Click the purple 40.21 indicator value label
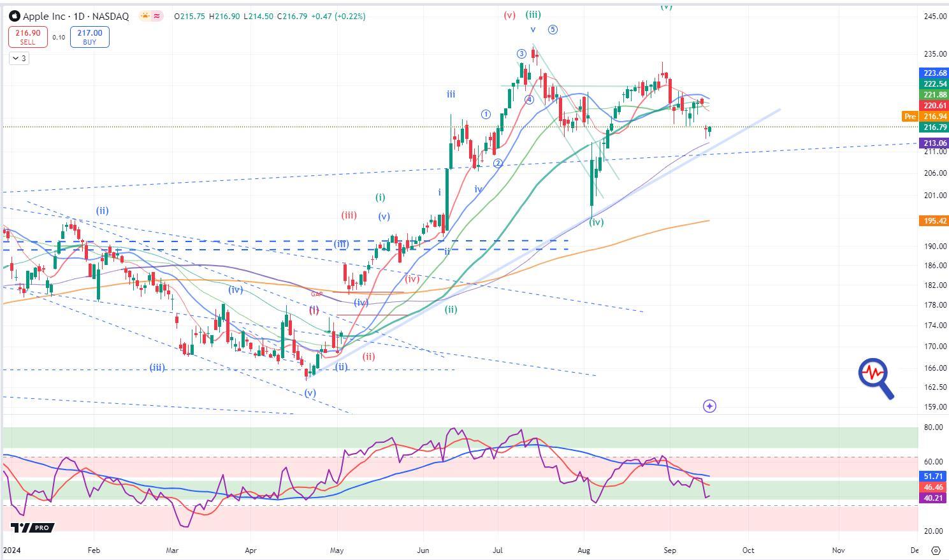The image size is (949, 560). pos(934,498)
